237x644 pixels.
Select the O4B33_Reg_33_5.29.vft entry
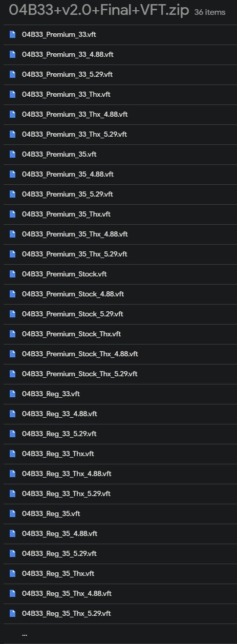118,434
